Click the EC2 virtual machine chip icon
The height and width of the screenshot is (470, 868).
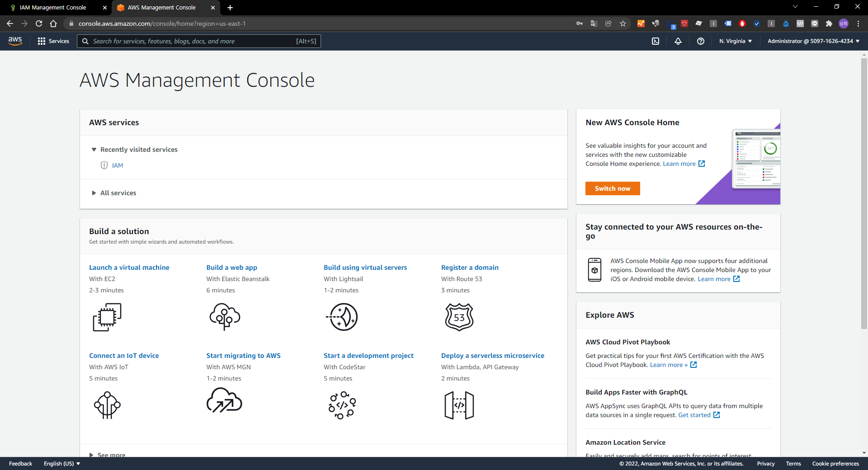107,317
